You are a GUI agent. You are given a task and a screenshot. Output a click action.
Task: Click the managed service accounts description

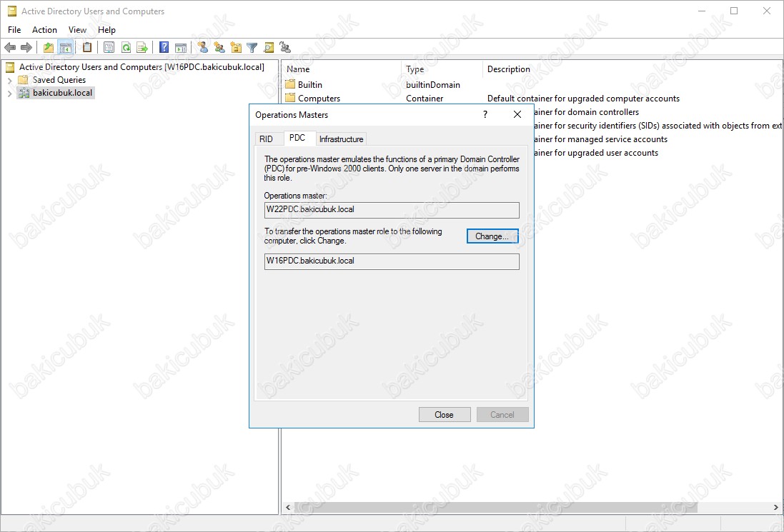600,139
